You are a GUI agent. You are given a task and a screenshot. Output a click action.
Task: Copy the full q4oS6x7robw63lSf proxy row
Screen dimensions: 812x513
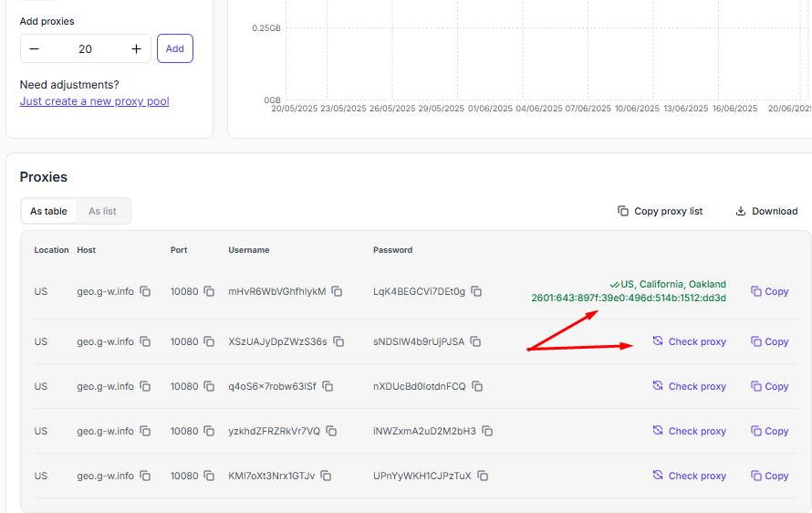[x=769, y=386]
